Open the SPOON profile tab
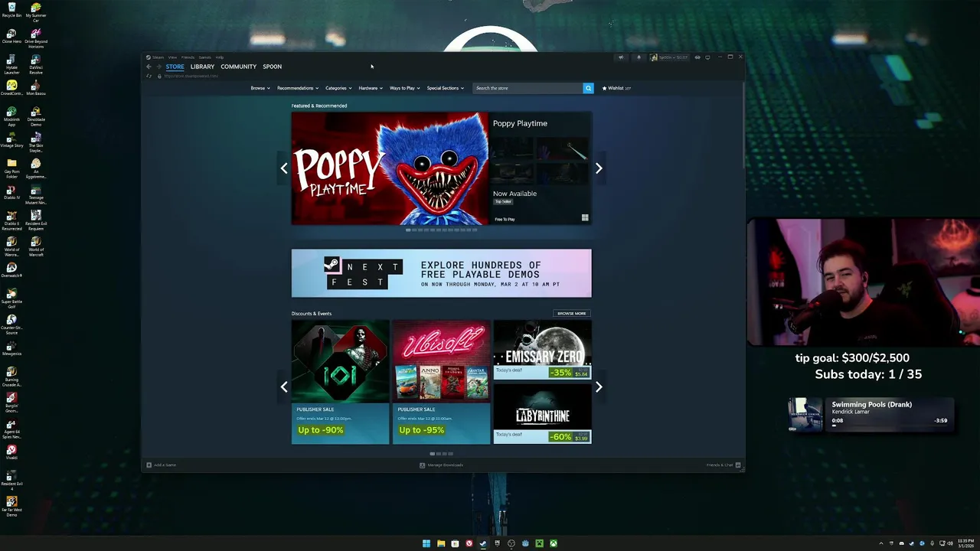 (272, 67)
